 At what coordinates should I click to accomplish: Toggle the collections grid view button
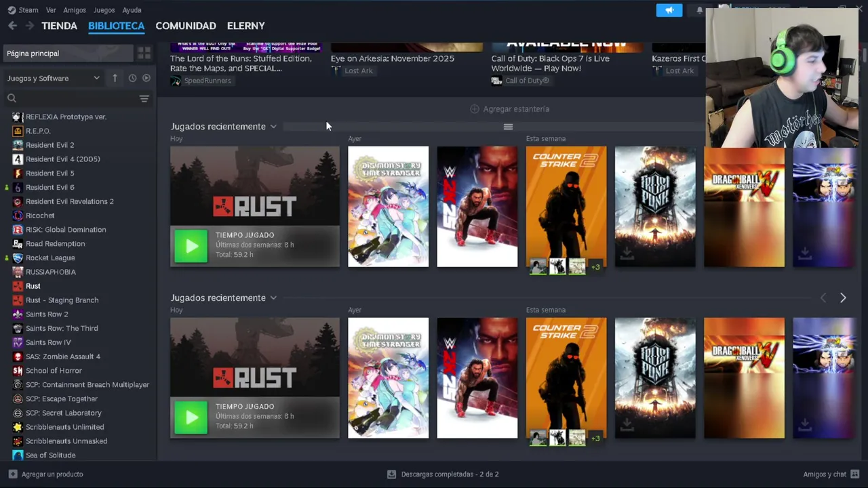(x=144, y=54)
